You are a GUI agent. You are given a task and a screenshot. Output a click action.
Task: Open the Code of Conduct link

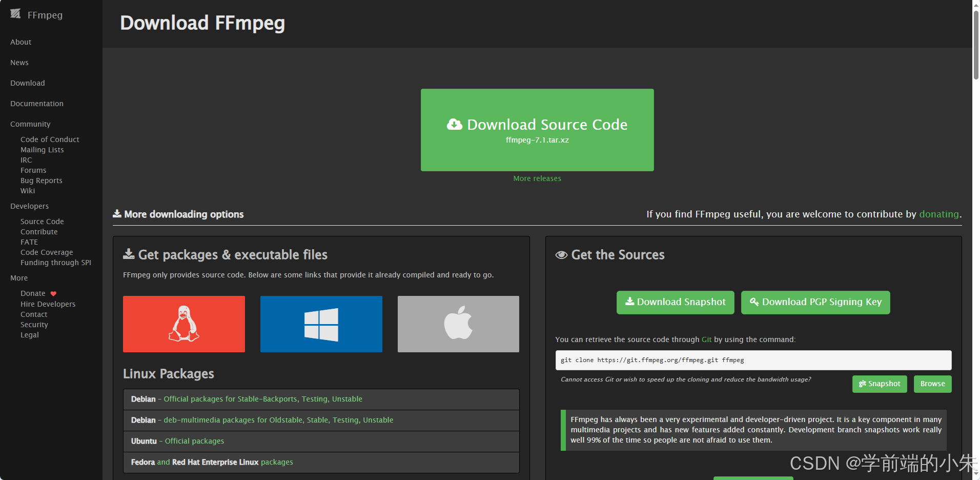pyautogui.click(x=50, y=139)
